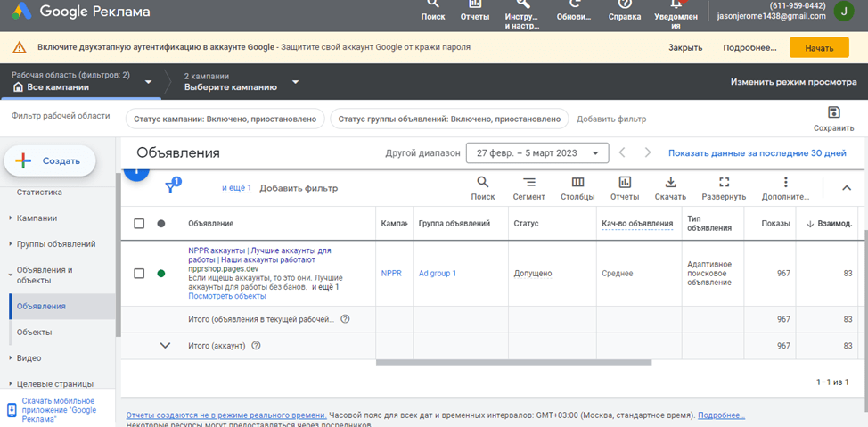Select Statistics in the sidebar
The width and height of the screenshot is (868, 427).
(39, 193)
